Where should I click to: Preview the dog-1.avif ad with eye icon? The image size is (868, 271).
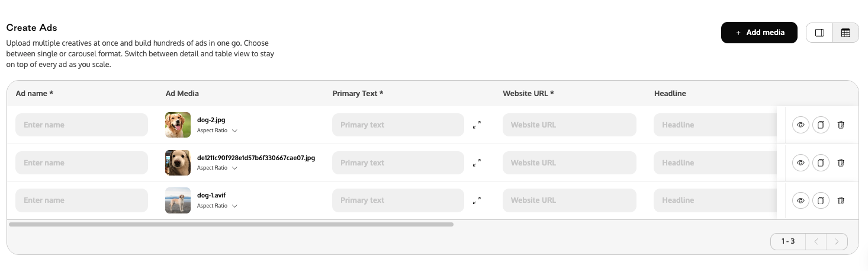coord(801,200)
